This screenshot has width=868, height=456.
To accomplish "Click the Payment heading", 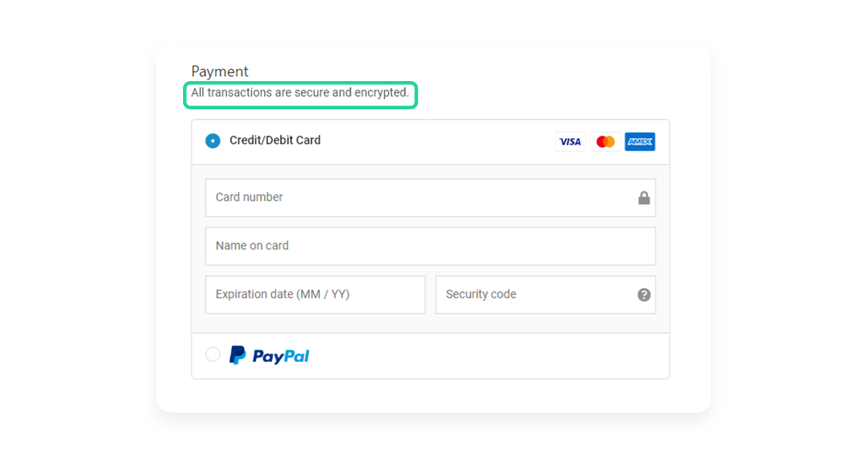I will click(220, 71).
